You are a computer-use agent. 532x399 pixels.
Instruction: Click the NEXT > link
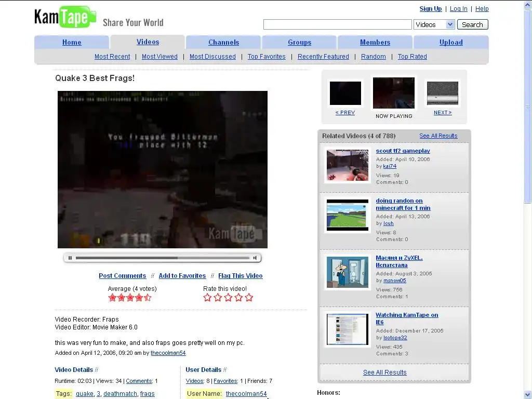[443, 113]
